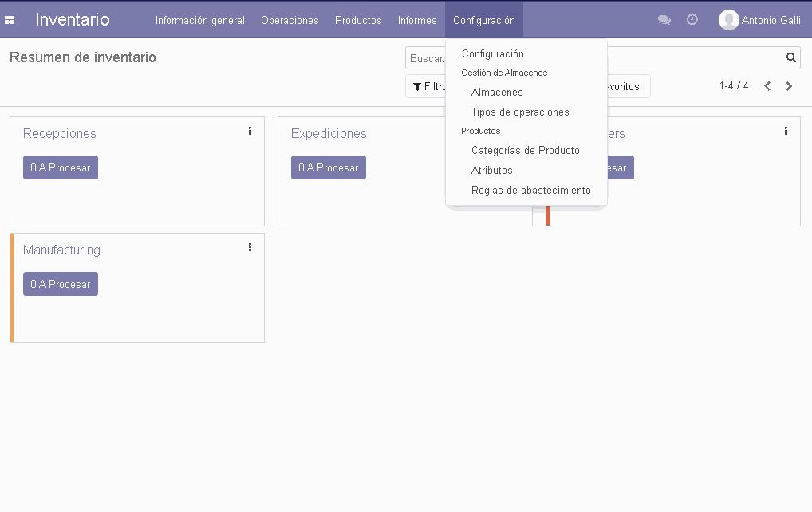This screenshot has height=512, width=812.
Task: Collapse the Configuración top menu
Action: tap(483, 20)
